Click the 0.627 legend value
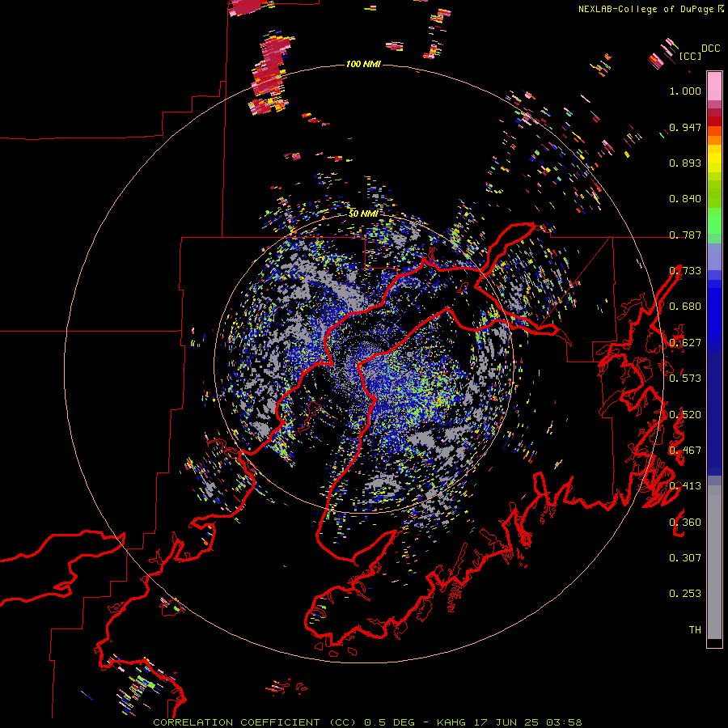Image resolution: width=728 pixels, height=728 pixels. click(685, 343)
